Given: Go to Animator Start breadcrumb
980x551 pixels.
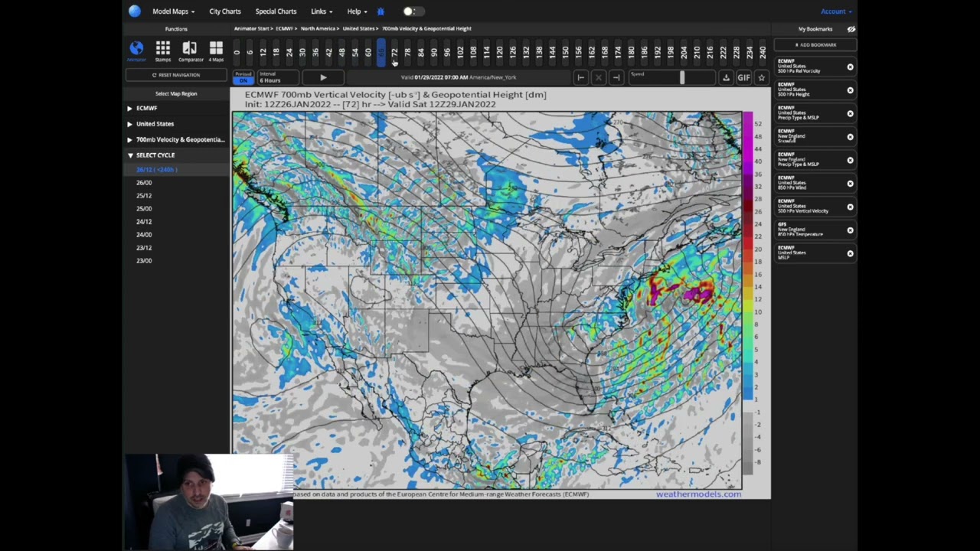Looking at the screenshot, I should point(252,29).
